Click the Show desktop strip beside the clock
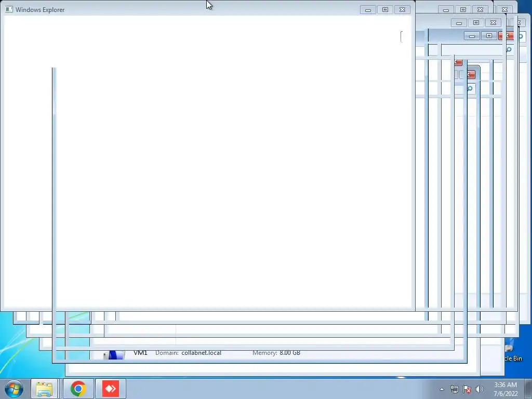This screenshot has height=399, width=532. tap(528, 389)
